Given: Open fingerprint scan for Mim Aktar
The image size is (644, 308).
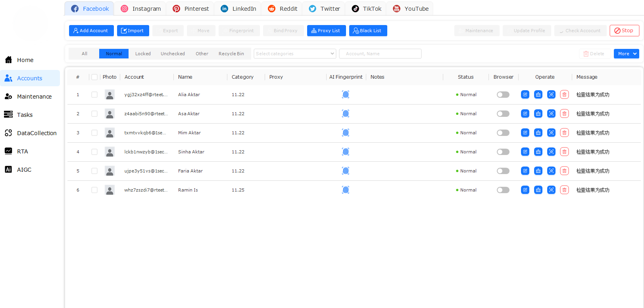Looking at the screenshot, I should click(551, 133).
